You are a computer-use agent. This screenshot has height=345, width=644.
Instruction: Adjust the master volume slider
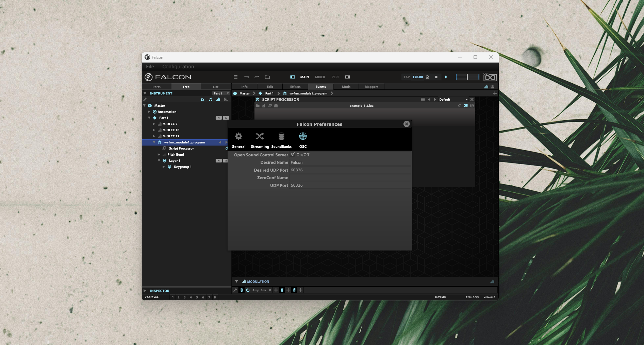tap(467, 77)
